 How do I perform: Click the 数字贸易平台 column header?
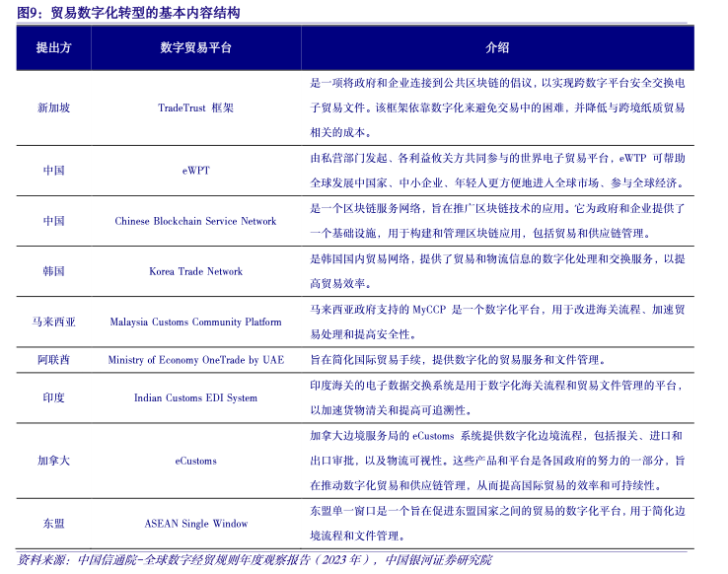[x=195, y=47]
